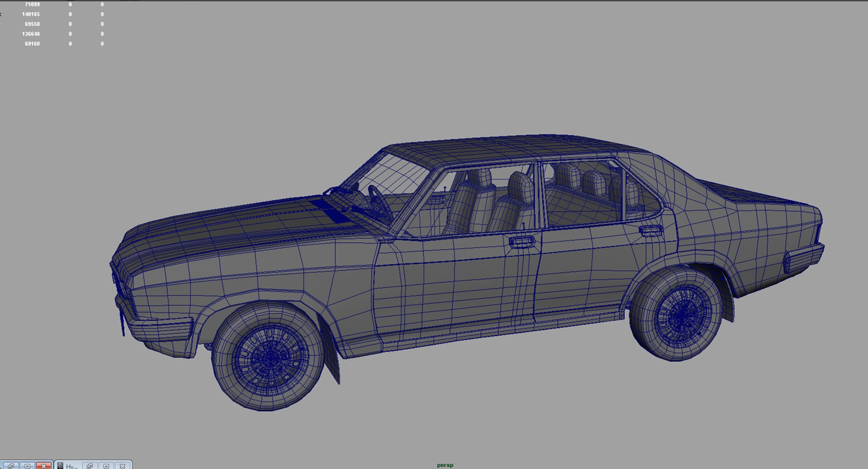Image resolution: width=868 pixels, height=469 pixels.
Task: Select the steering wheel inside the car
Action: coord(380,203)
